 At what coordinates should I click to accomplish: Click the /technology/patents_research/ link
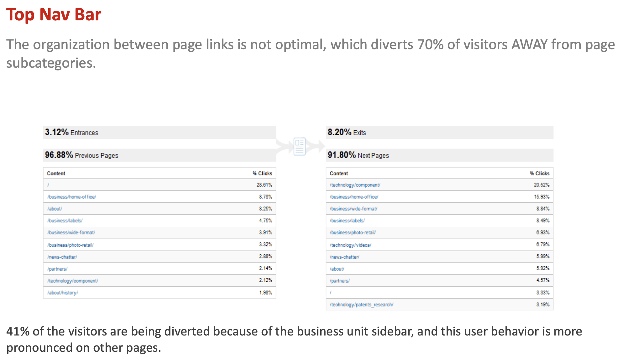coord(361,304)
